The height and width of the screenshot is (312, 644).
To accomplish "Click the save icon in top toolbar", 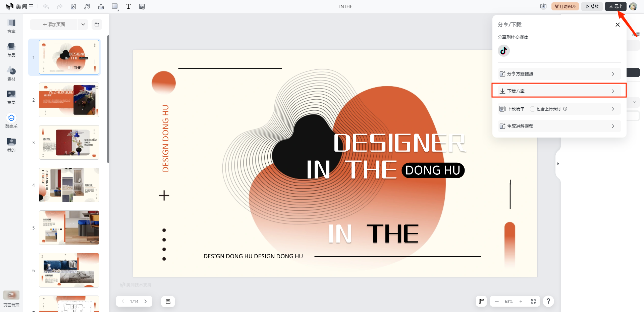I will (73, 6).
